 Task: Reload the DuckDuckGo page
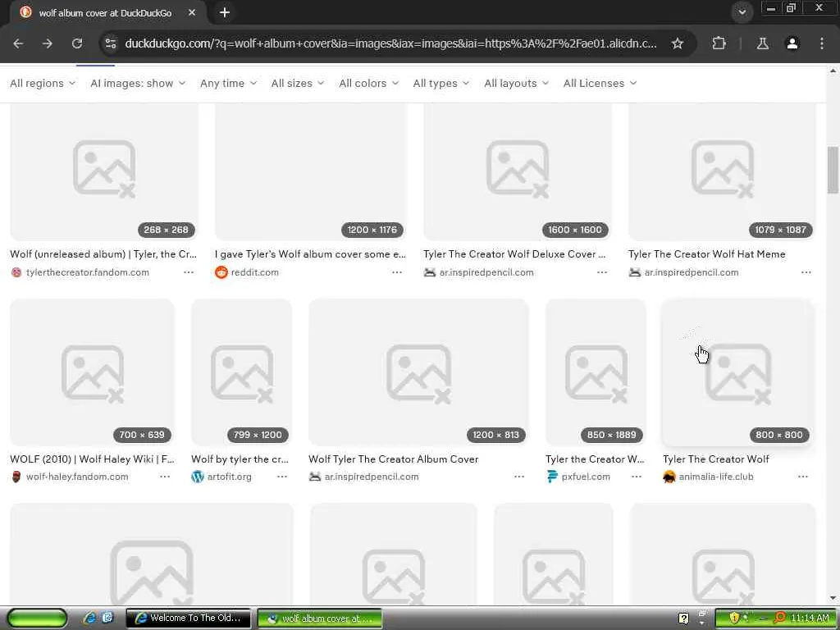[x=77, y=44]
